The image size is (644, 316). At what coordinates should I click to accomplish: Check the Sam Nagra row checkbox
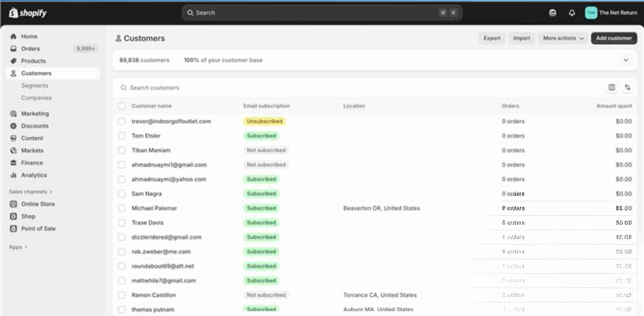122,194
